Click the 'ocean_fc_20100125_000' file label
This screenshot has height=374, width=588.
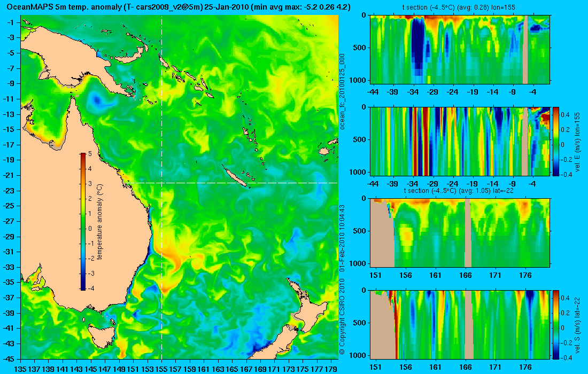coord(342,92)
